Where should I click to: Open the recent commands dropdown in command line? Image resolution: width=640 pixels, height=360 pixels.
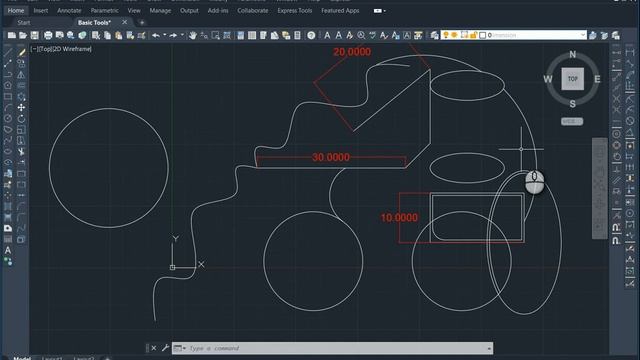180,348
